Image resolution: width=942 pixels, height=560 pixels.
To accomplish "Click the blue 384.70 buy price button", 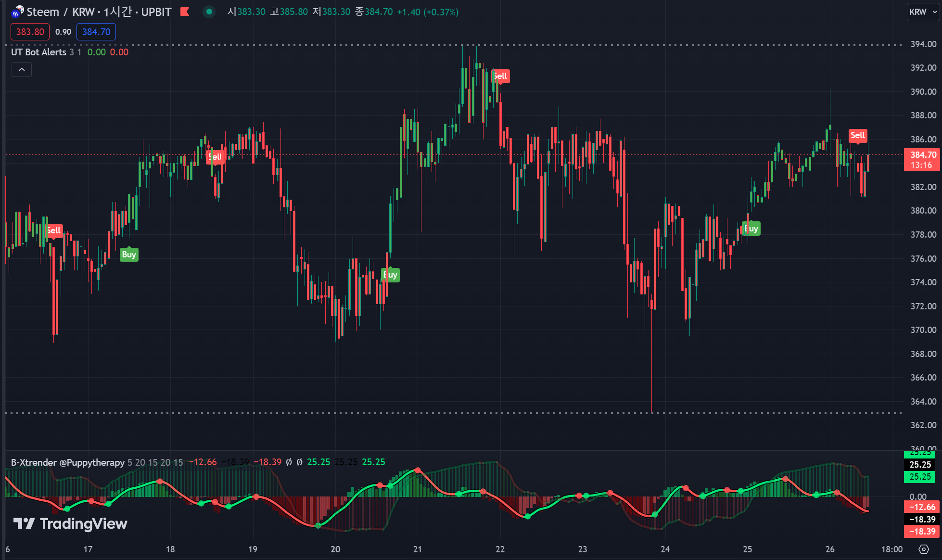I will coord(96,32).
